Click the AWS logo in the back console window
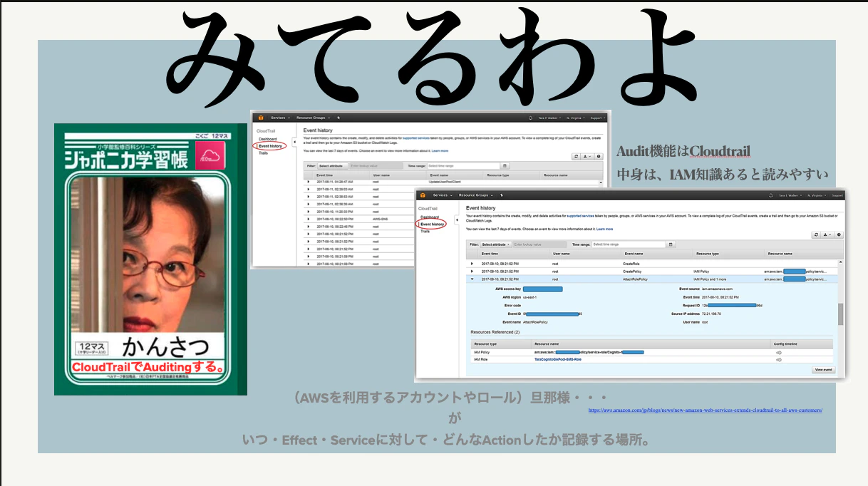868x486 pixels. [261, 118]
